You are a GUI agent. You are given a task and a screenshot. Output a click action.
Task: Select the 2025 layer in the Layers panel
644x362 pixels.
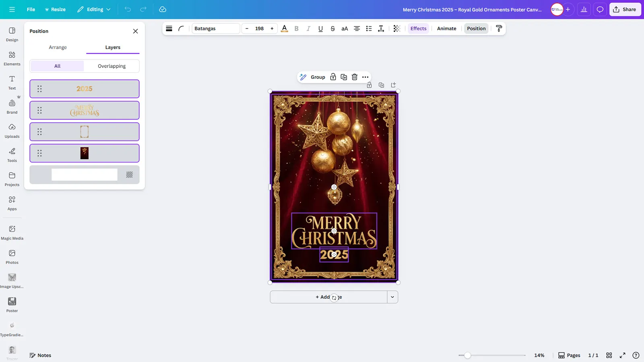coord(84,88)
